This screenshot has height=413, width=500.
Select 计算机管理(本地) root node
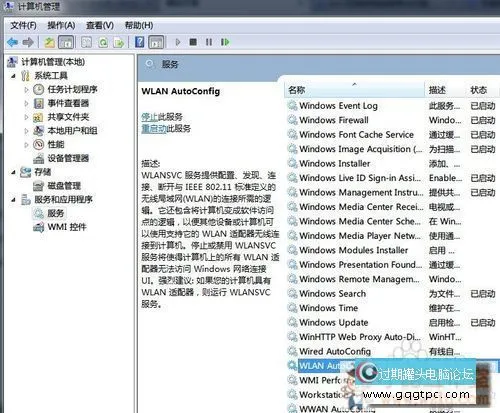coord(53,62)
